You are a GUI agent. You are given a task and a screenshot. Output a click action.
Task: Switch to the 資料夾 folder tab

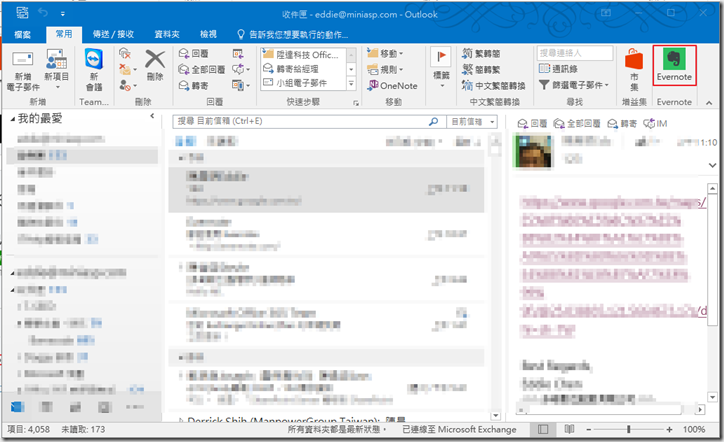167,34
